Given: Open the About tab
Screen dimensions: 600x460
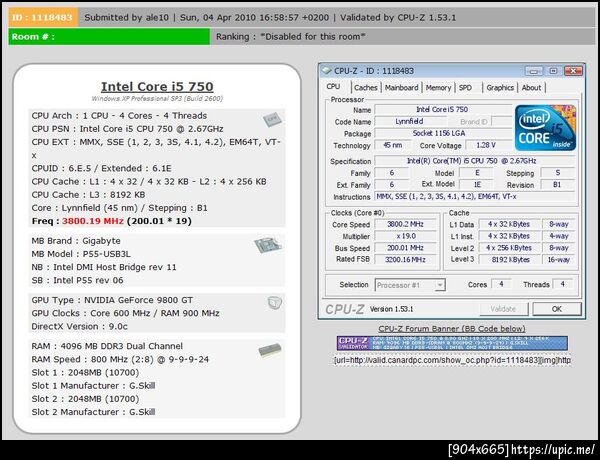Looking at the screenshot, I should tap(532, 88).
